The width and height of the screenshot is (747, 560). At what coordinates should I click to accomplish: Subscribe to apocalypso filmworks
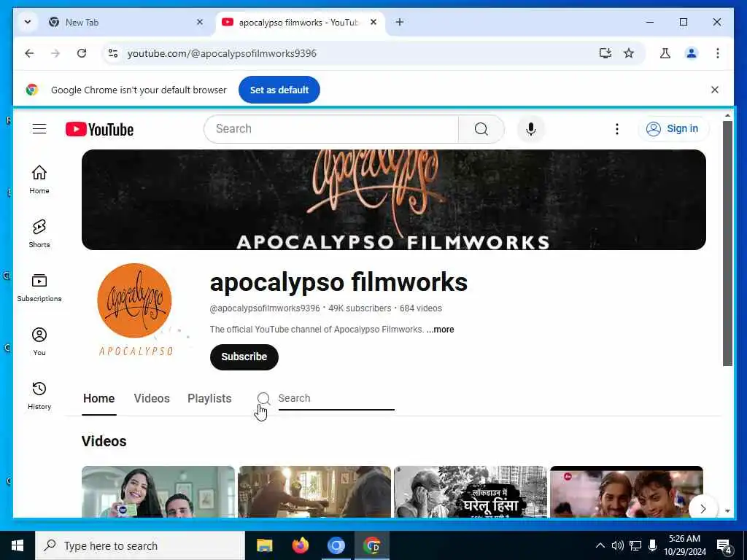pos(244,357)
